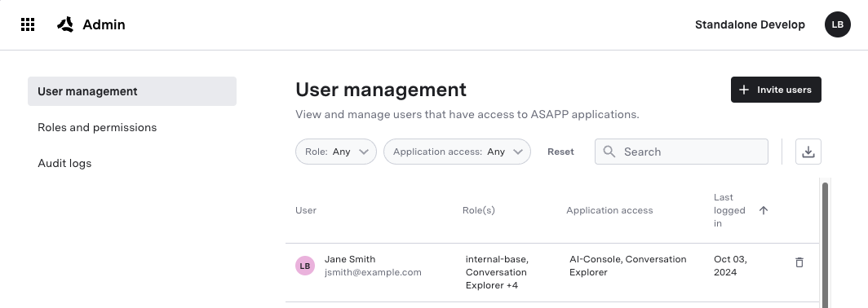Click the Oct 03, 2024 date

pyautogui.click(x=731, y=266)
